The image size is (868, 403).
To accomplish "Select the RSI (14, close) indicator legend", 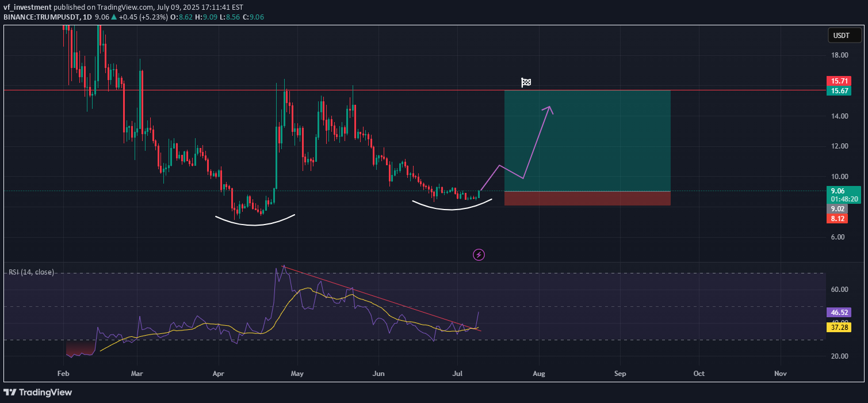I will click(31, 272).
